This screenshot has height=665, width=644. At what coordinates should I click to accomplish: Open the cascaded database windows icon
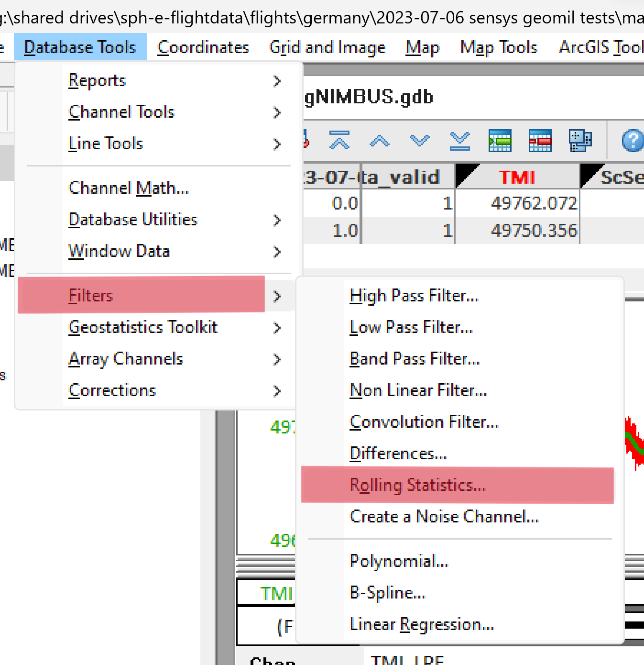tap(580, 141)
